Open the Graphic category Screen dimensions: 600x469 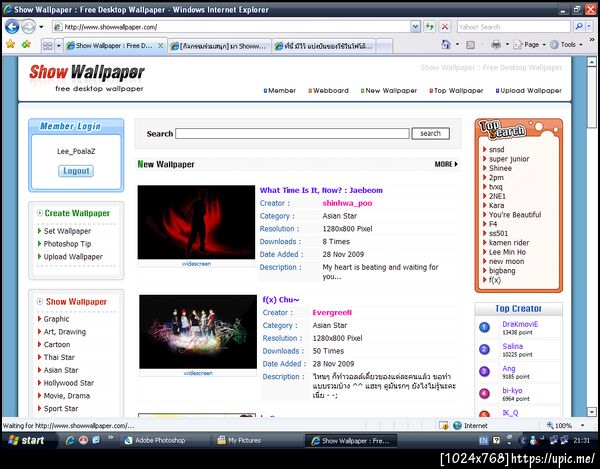click(56, 319)
